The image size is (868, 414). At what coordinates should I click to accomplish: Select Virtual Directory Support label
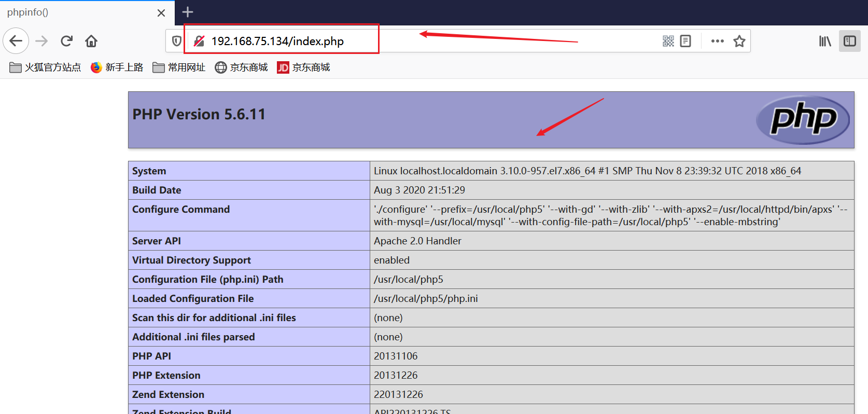pos(191,260)
